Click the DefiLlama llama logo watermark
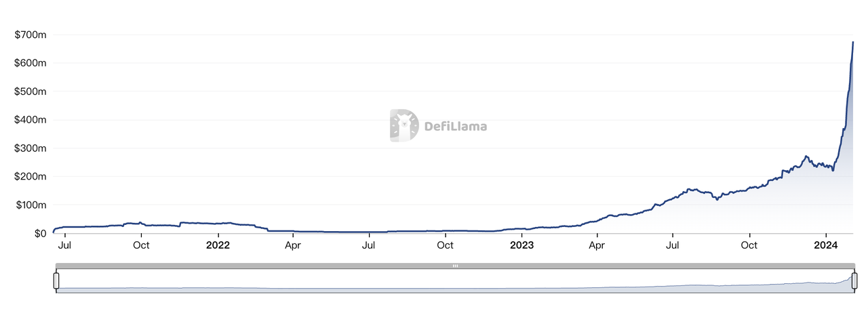Image resolution: width=868 pixels, height=309 pixels. coord(404,125)
